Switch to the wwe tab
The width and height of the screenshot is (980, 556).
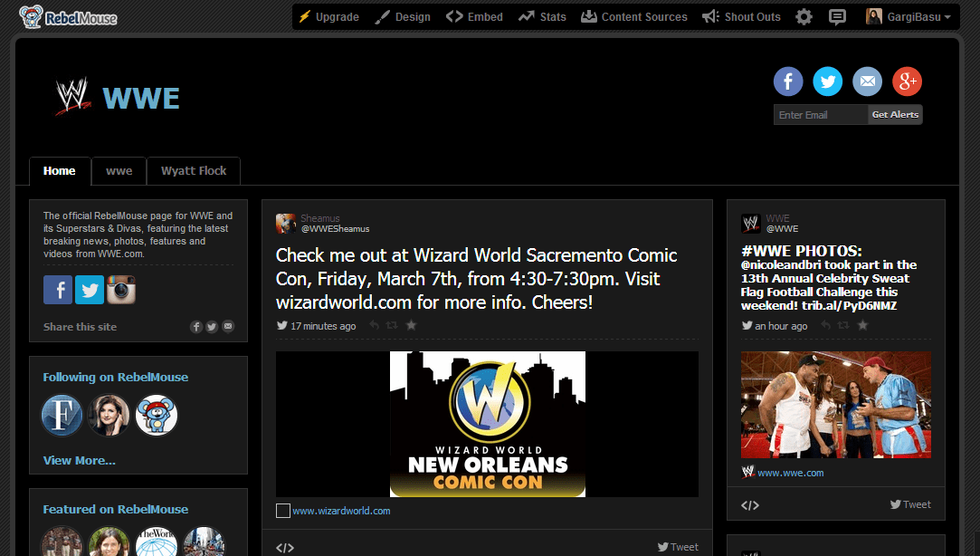pyautogui.click(x=119, y=171)
